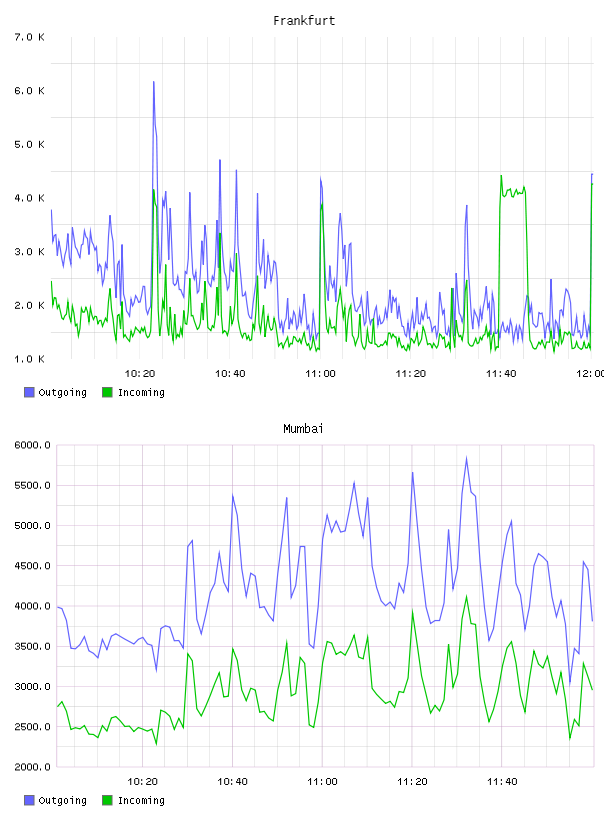Click the 3500.0 axis label in Mumbai
This screenshot has height=816, width=608.
point(33,646)
